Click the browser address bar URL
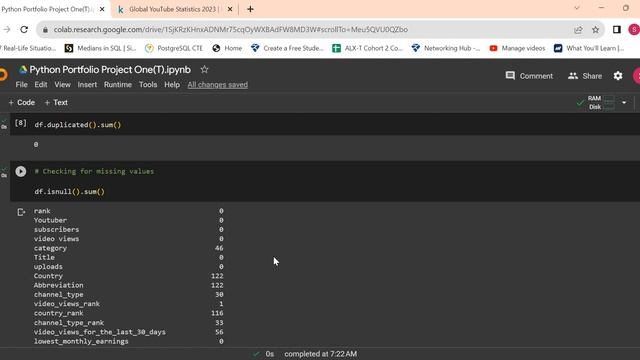 tap(231, 29)
